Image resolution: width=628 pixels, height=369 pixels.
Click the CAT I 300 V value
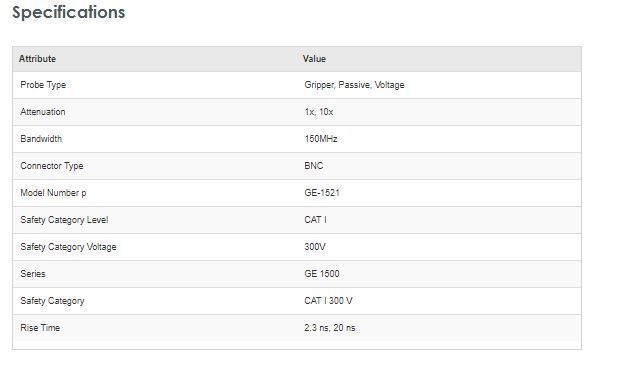[x=328, y=301]
